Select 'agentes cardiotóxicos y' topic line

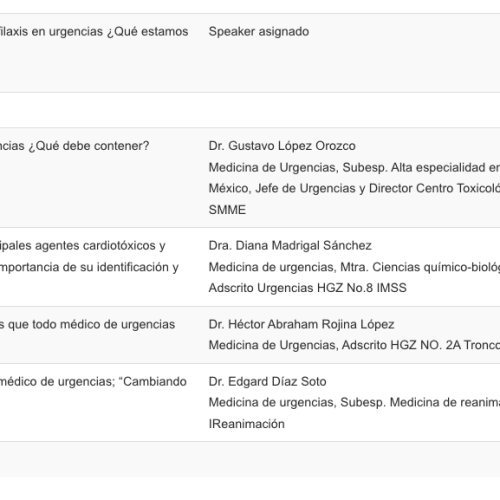coord(100,246)
